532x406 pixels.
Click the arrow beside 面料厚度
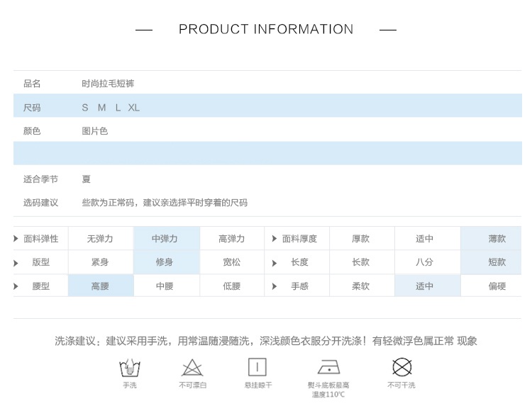point(275,239)
